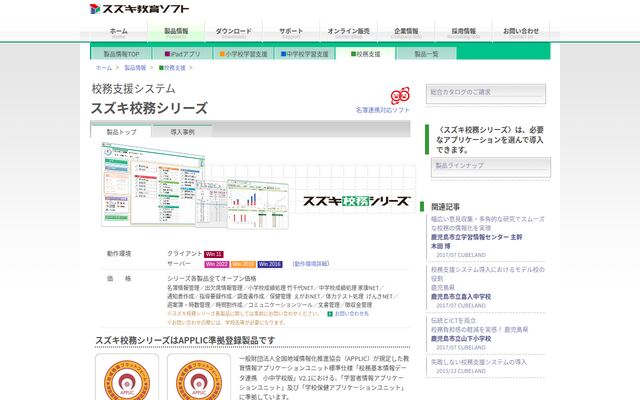Click the 製品情報 breadcrumb link

pyautogui.click(x=135, y=68)
